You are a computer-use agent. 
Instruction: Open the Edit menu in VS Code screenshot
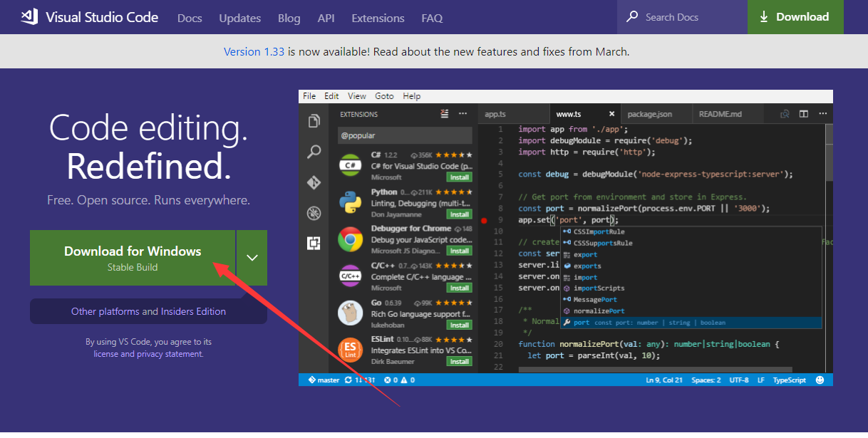(331, 96)
